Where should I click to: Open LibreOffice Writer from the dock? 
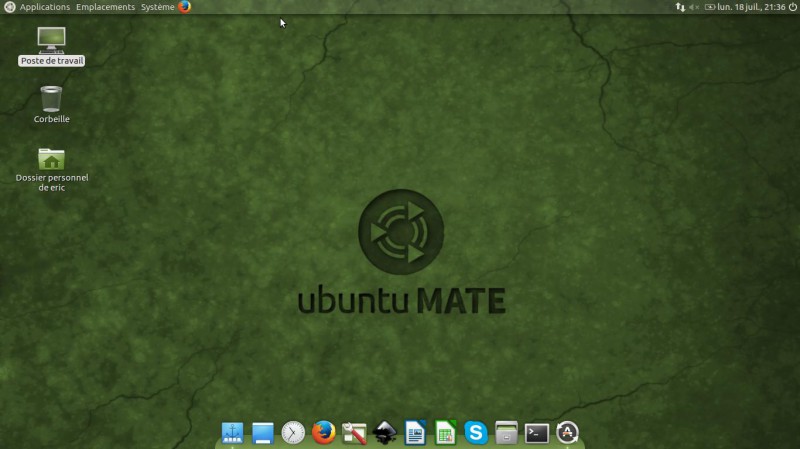click(x=415, y=433)
